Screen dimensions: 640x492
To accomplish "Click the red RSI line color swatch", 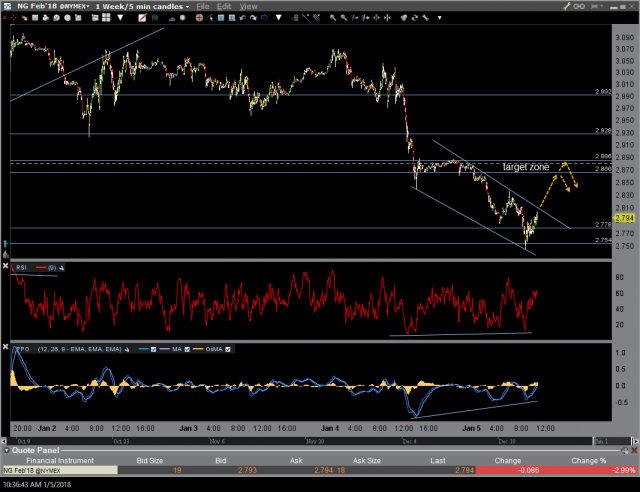I will tap(41, 268).
